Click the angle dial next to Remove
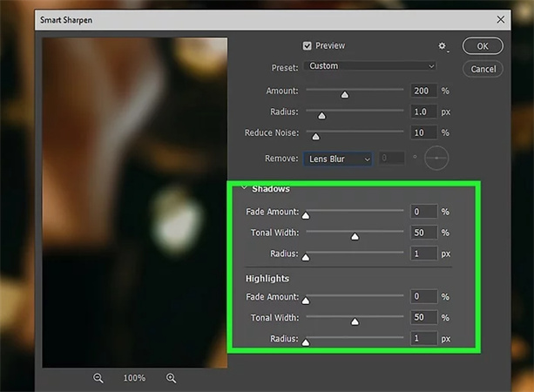 pyautogui.click(x=436, y=159)
